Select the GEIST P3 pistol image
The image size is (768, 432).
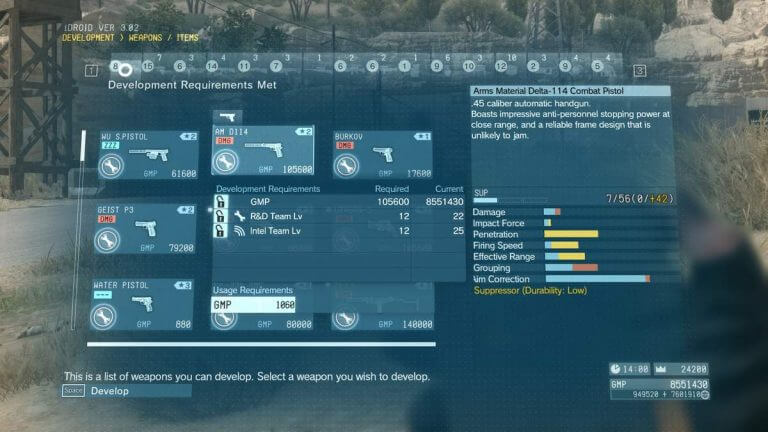[x=146, y=228]
